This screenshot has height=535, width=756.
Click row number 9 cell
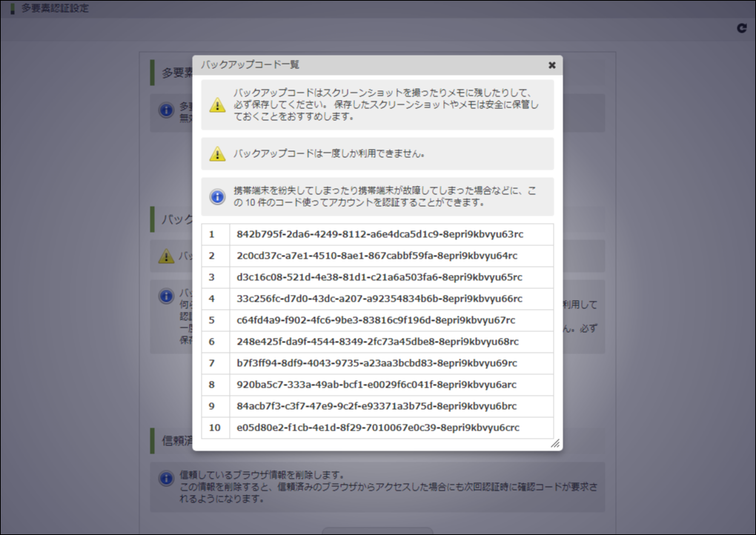pyautogui.click(x=216, y=406)
